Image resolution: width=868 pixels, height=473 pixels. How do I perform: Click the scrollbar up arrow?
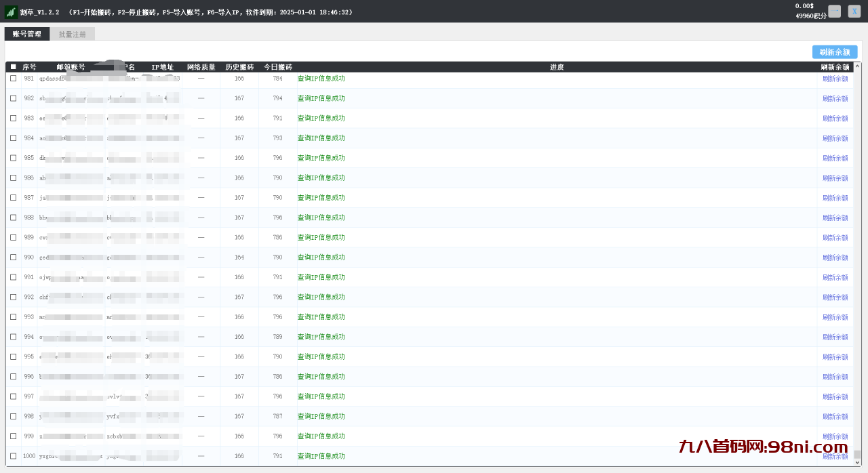tap(857, 66)
